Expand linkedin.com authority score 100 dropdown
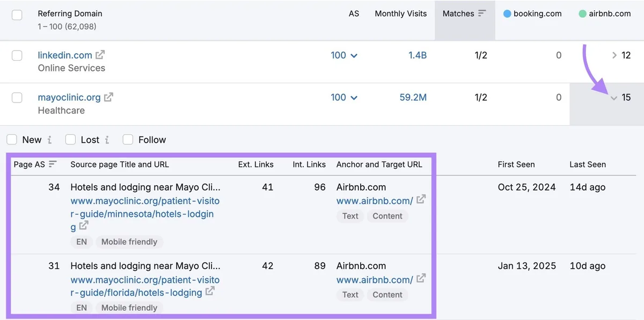This screenshot has height=320, width=644. (x=344, y=55)
